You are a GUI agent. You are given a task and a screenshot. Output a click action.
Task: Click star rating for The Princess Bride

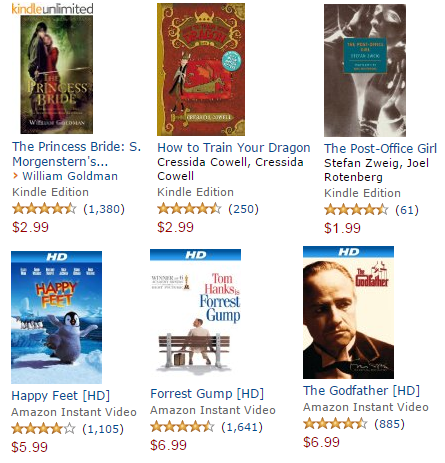(44, 209)
